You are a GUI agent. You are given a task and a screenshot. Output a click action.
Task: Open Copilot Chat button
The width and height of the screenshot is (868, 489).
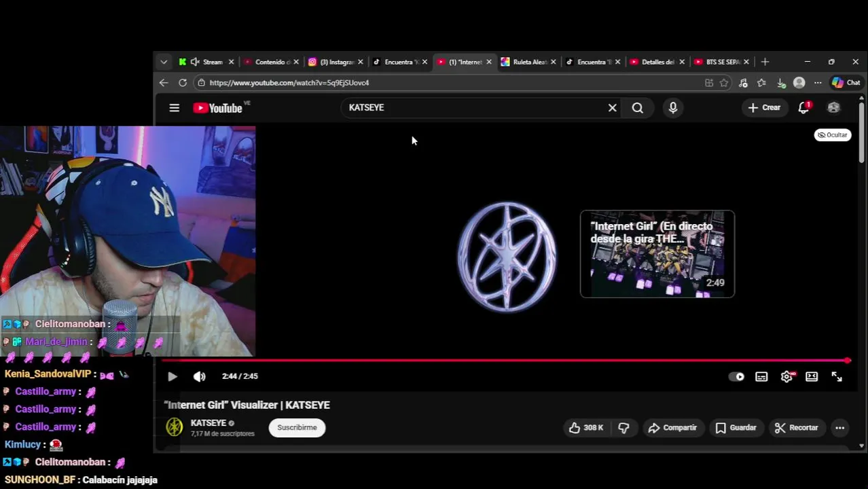pyautogui.click(x=846, y=82)
